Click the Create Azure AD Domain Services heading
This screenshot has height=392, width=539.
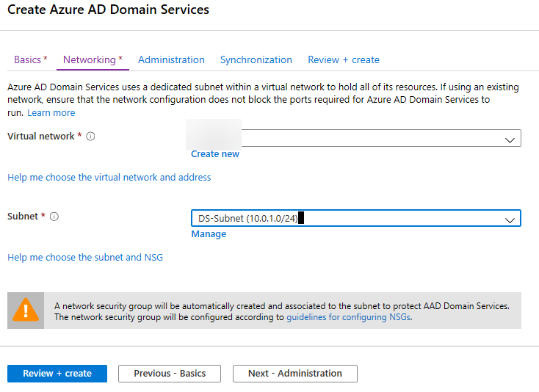(108, 10)
